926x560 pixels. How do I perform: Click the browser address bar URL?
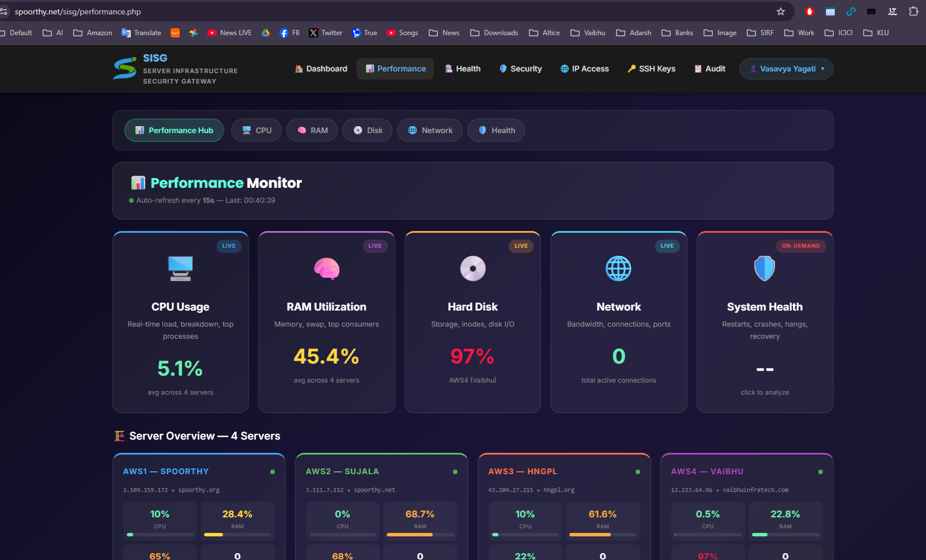pos(78,12)
